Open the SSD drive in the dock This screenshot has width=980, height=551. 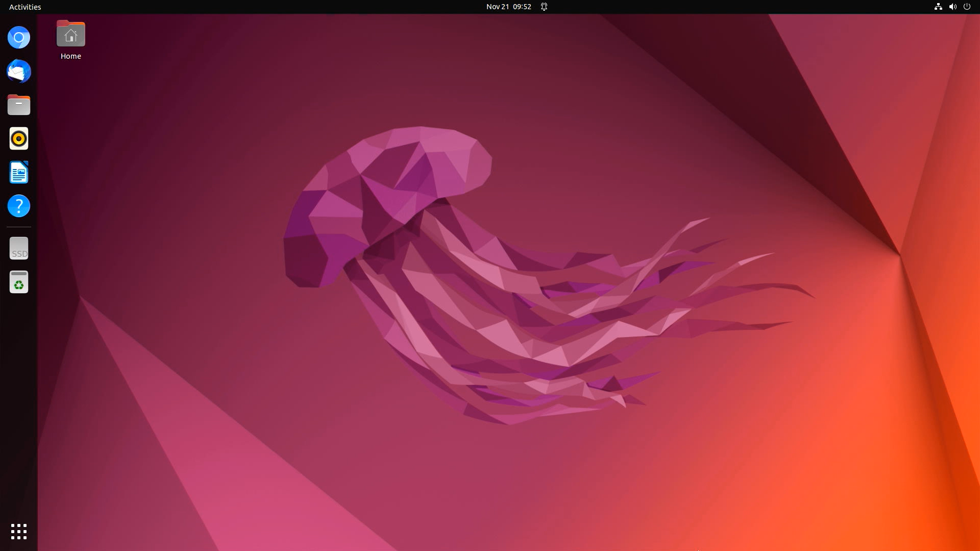(19, 248)
